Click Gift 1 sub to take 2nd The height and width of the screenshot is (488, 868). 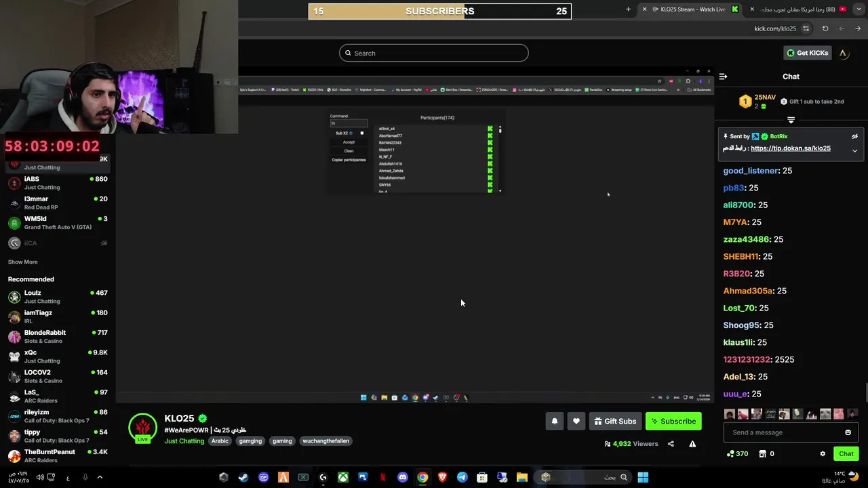[812, 102]
